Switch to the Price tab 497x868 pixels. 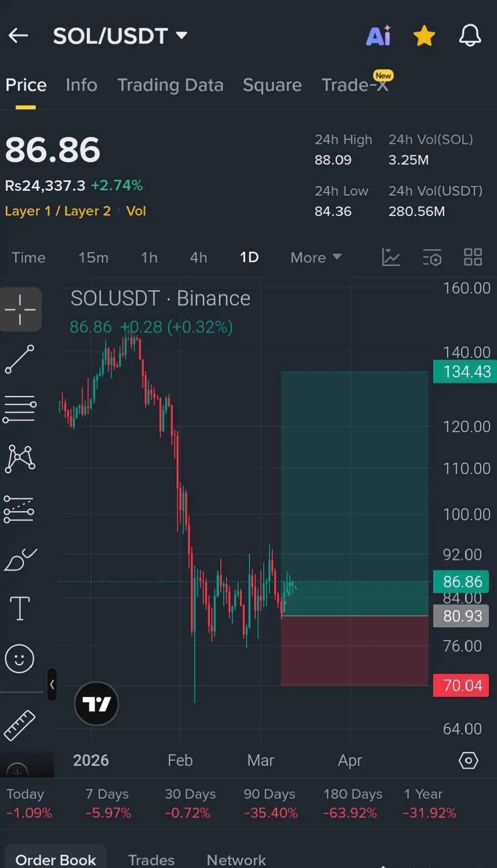click(x=26, y=85)
